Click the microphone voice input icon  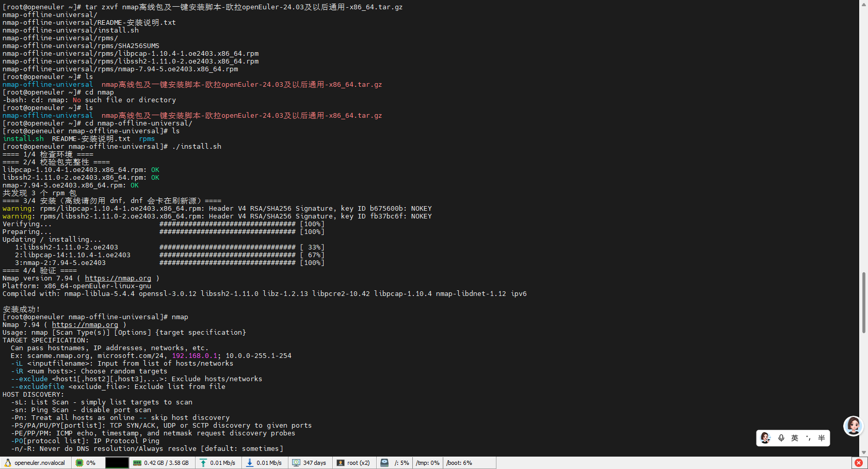(781, 438)
